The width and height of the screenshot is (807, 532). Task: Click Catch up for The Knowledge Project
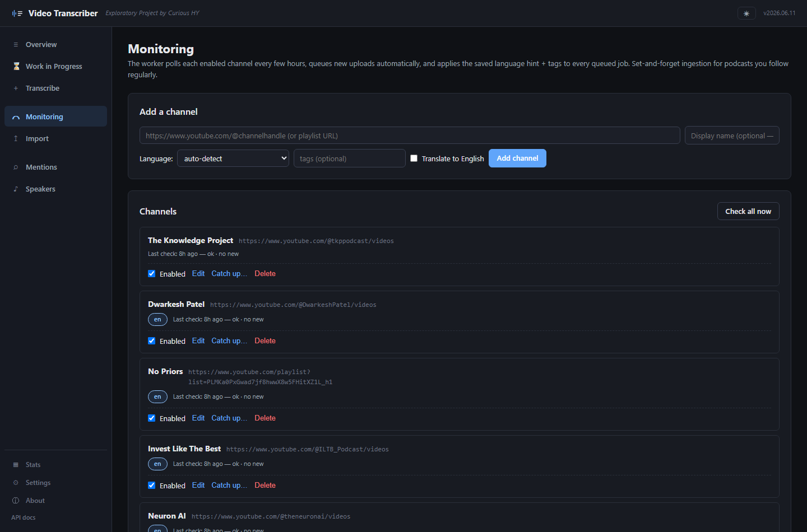click(229, 274)
